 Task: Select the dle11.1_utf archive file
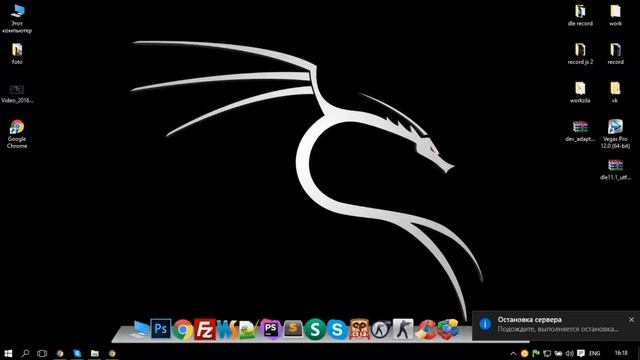[615, 169]
